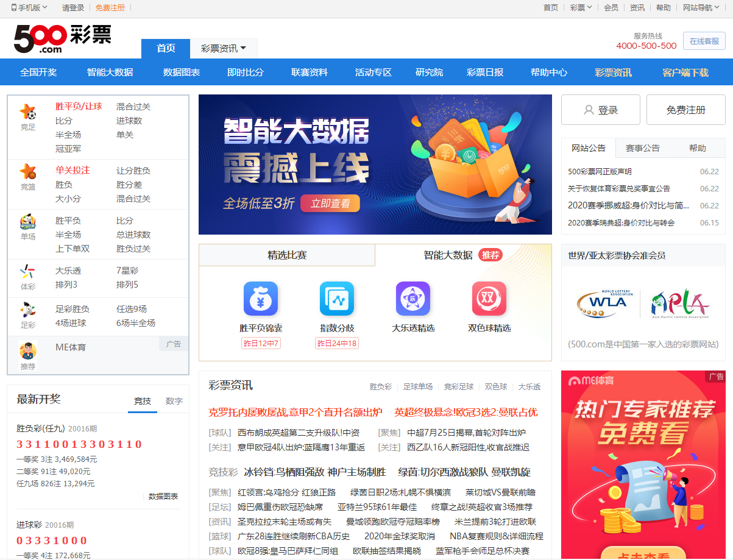Open 智能大数据 in the navigation bar

click(x=110, y=72)
